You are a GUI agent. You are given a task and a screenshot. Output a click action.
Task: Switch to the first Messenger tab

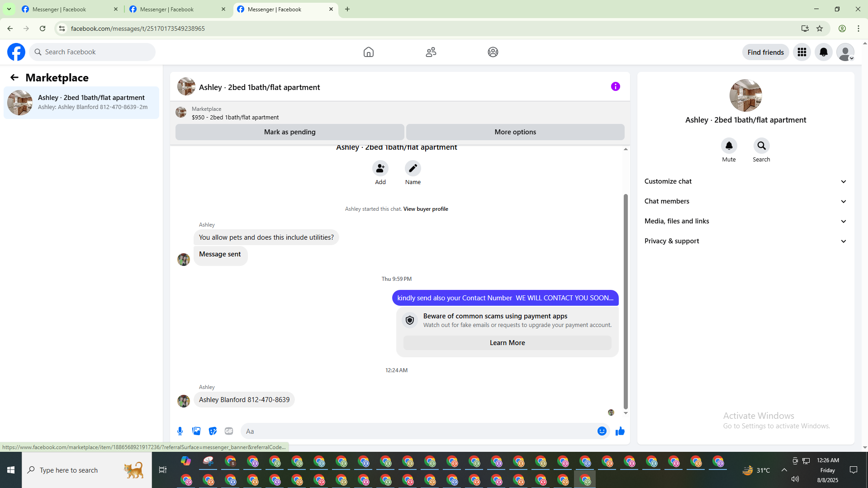(x=70, y=9)
